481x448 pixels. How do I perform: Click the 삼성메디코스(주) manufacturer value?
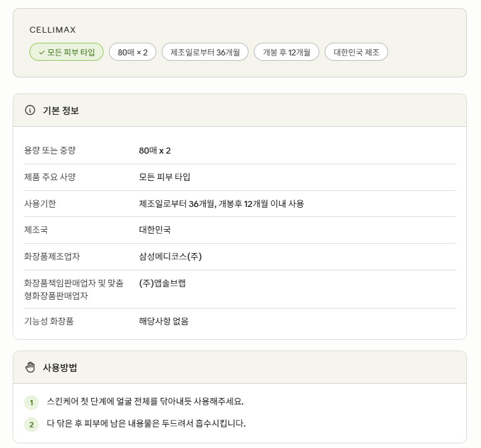170,256
